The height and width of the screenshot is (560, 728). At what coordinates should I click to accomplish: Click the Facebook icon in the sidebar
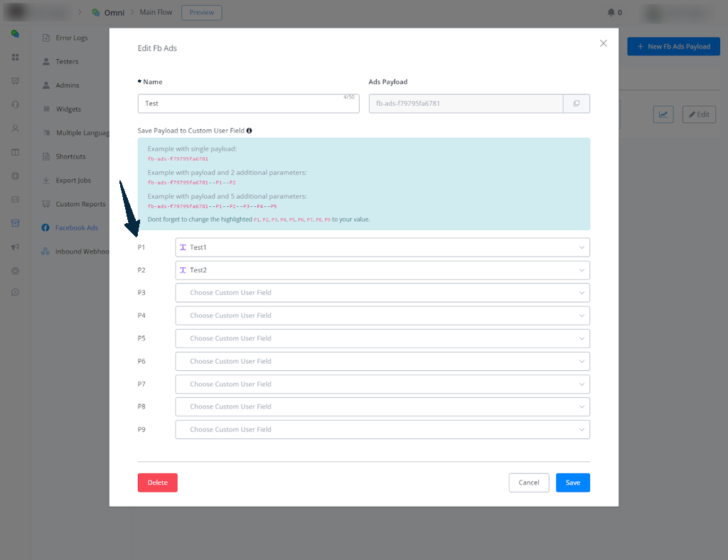[45, 228]
